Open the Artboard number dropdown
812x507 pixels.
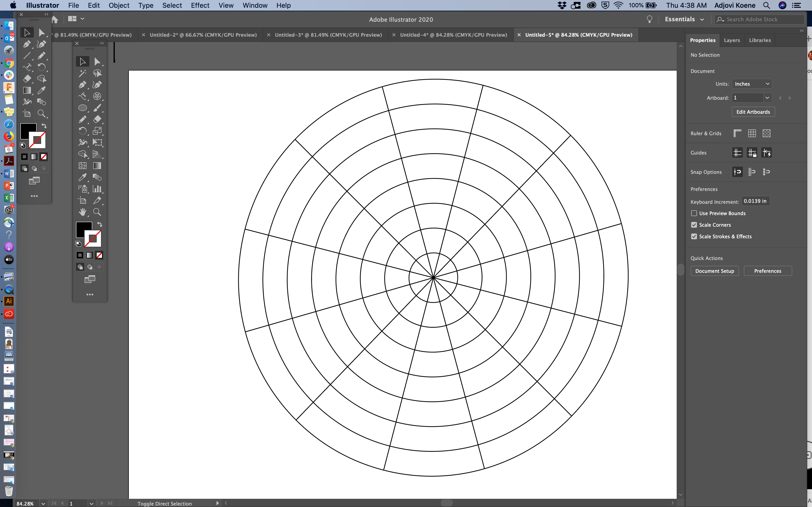[767, 98]
